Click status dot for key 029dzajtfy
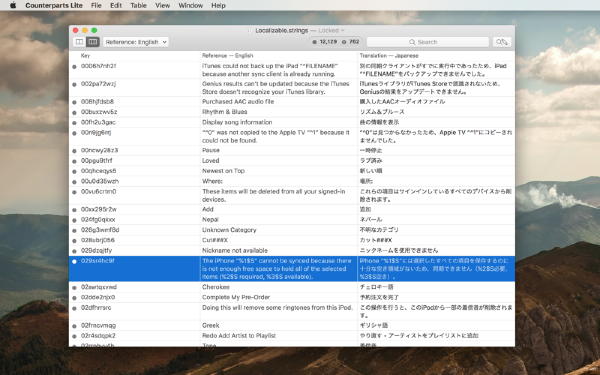The image size is (600, 375). (74, 251)
